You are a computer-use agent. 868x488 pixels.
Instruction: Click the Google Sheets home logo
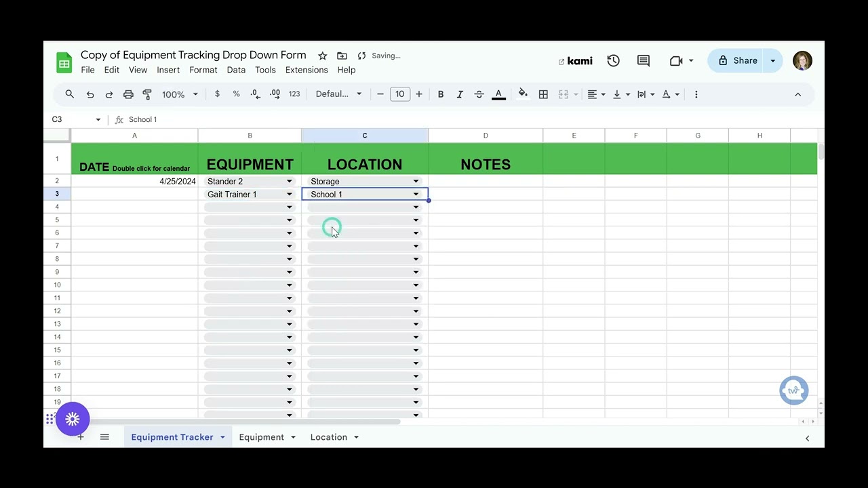[64, 63]
